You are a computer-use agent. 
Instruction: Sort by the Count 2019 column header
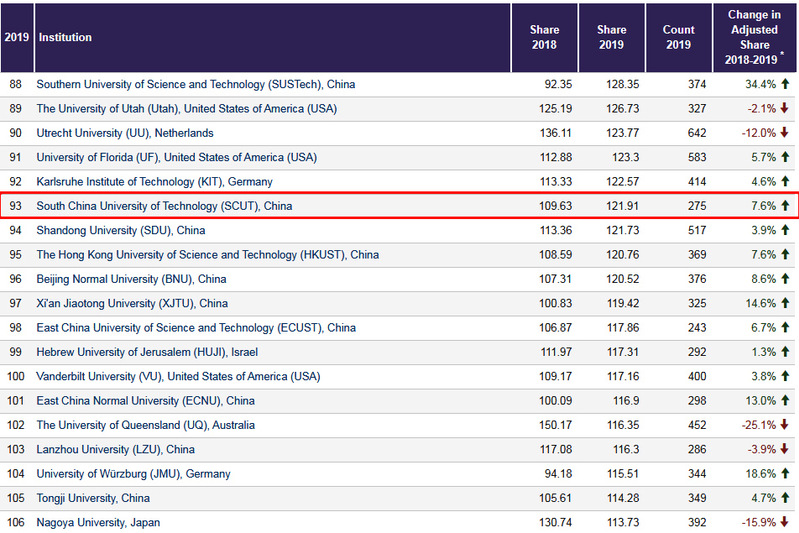pos(678,38)
